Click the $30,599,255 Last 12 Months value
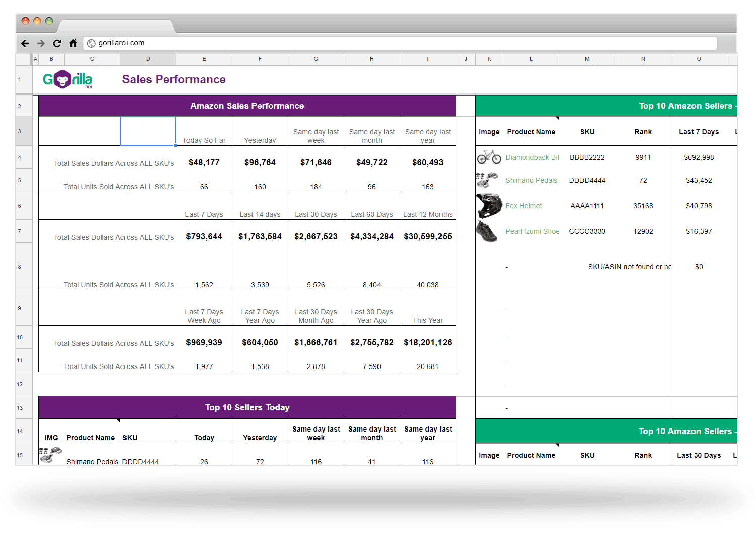The height and width of the screenshot is (551, 756). 428,236
